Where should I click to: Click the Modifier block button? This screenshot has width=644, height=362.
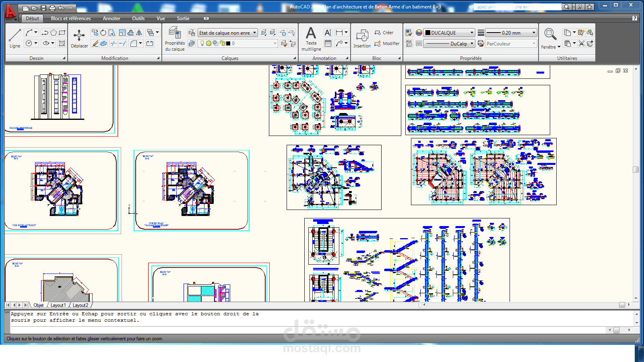click(387, 43)
